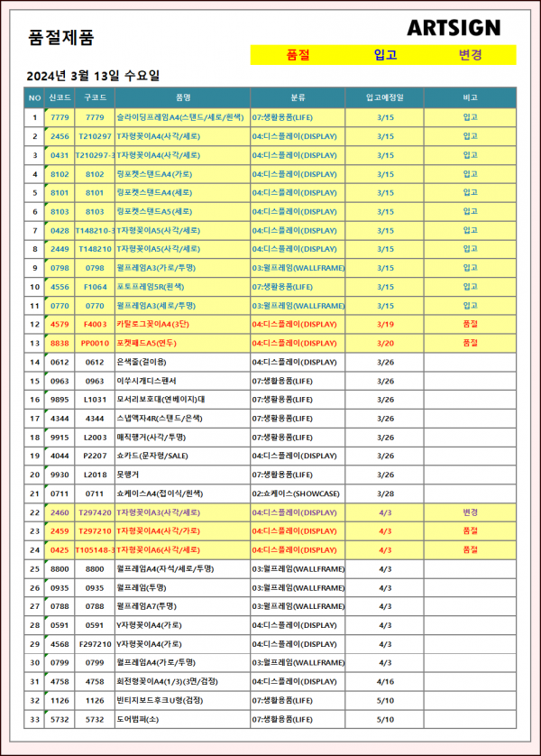The width and height of the screenshot is (541, 756).
Task: Click the date 2024년 3월 13일 수요일
Action: [94, 76]
